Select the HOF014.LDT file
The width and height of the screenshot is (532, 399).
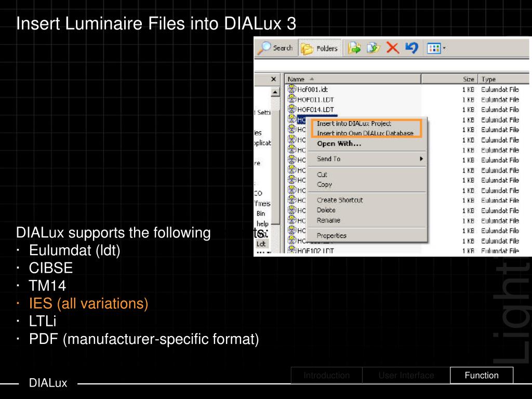(x=315, y=109)
